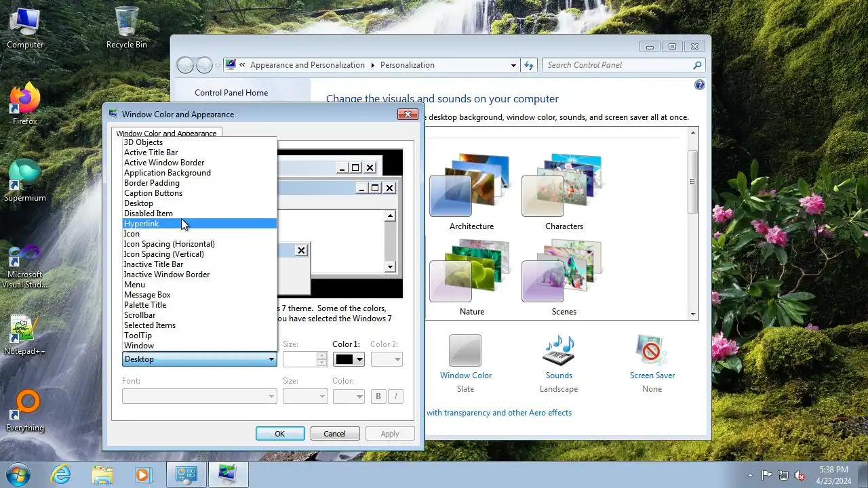Click the muted volume tray icon
The width and height of the screenshot is (868, 488).
tap(800, 475)
